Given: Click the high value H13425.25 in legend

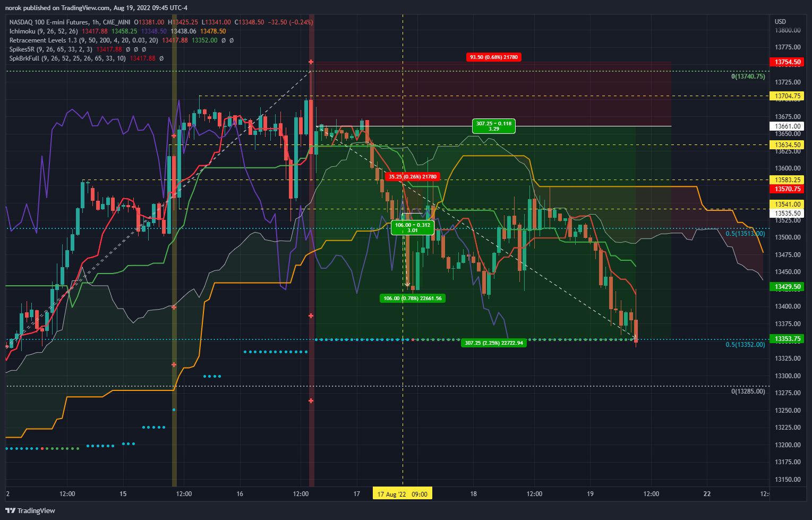Looking at the screenshot, I should [183, 22].
